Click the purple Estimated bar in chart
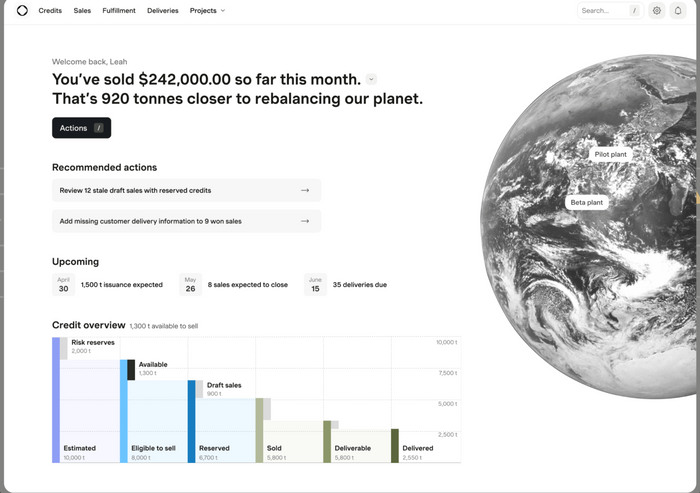 [56, 400]
